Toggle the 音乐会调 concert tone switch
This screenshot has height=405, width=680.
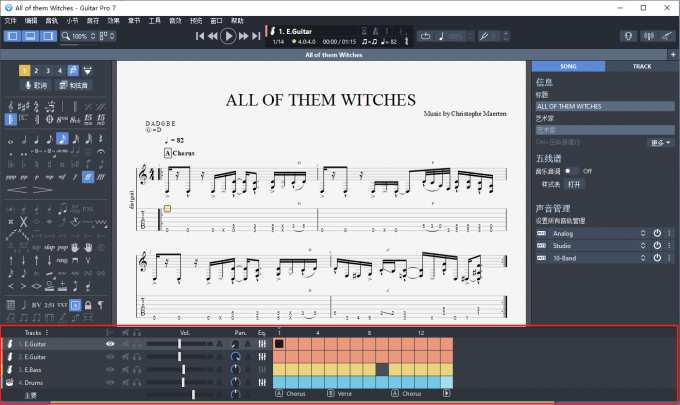[570, 171]
